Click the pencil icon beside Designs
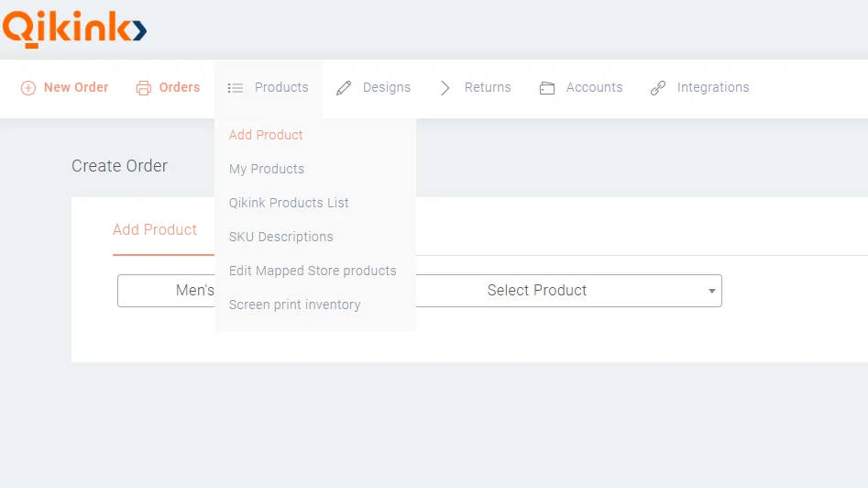This screenshot has width=868, height=488. tap(344, 88)
